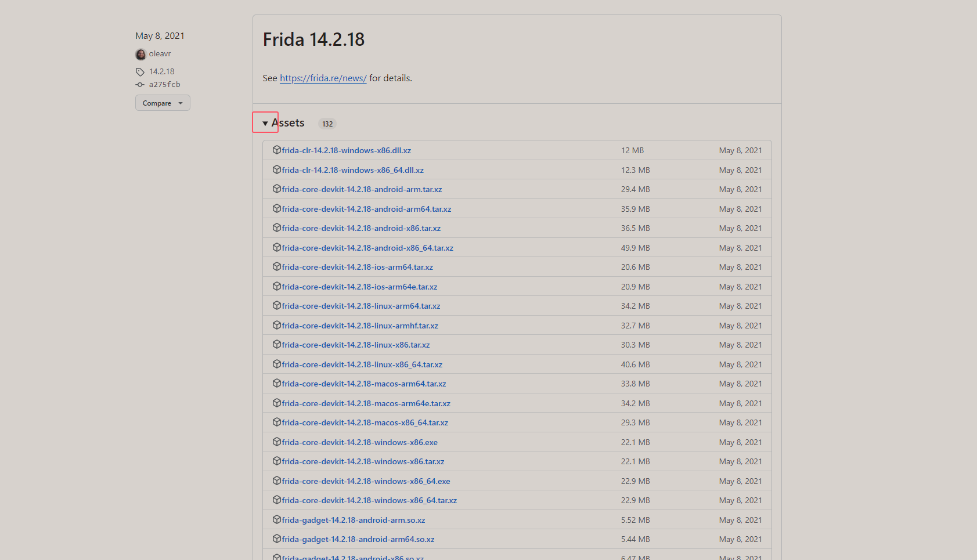977x560 pixels.
Task: Click the 12 MB size value
Action: 632,150
